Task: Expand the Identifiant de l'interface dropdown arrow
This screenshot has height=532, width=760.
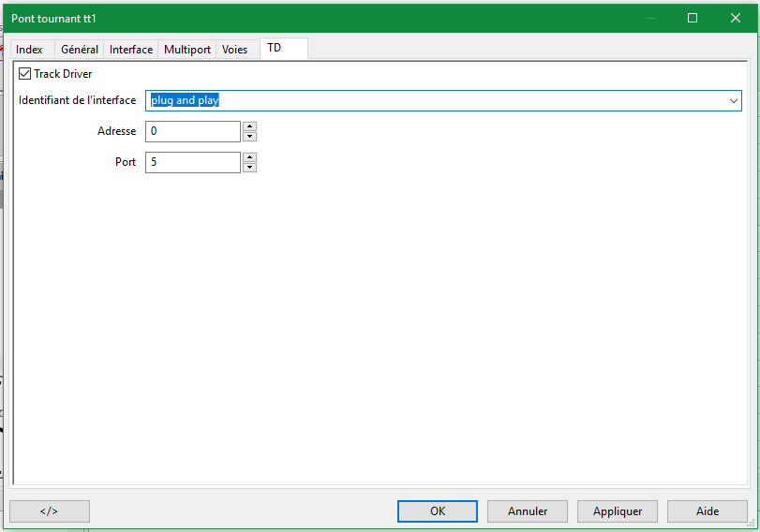Action: [733, 101]
